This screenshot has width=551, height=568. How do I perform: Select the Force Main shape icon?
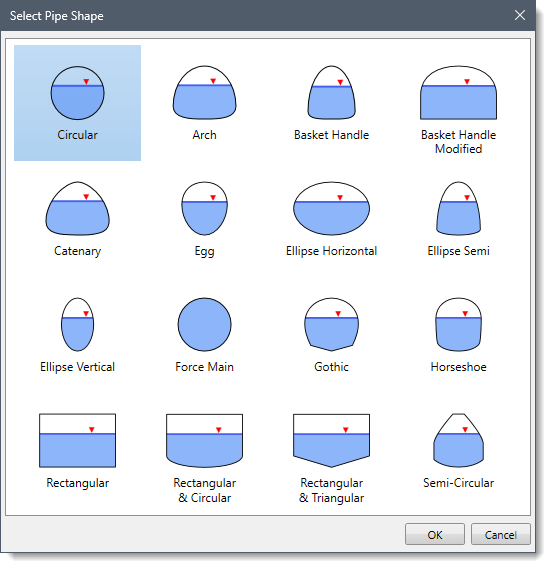tap(205, 325)
